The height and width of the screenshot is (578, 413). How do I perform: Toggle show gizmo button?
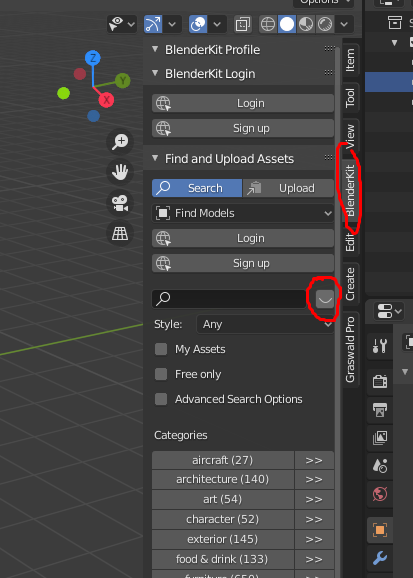[x=153, y=24]
